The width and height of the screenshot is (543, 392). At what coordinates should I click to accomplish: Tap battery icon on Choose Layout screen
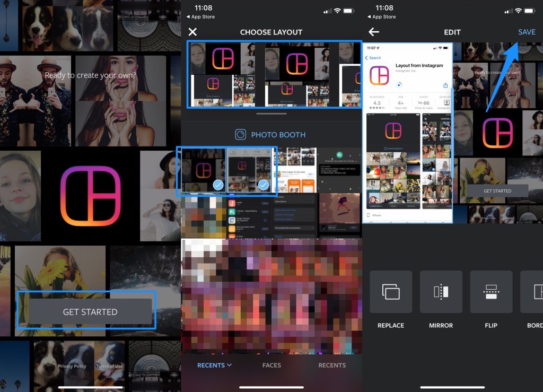[x=349, y=11]
